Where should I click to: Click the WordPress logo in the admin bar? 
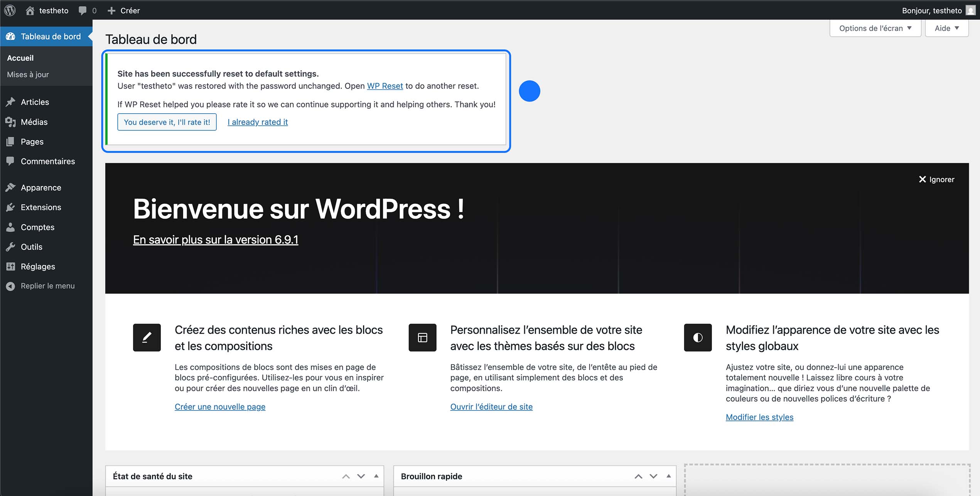click(9, 10)
